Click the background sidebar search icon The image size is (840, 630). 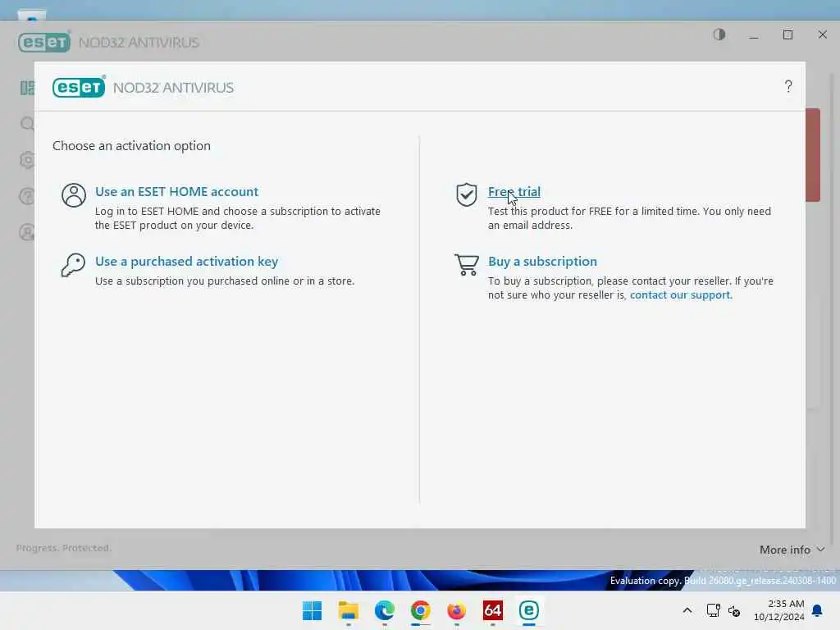point(27,124)
